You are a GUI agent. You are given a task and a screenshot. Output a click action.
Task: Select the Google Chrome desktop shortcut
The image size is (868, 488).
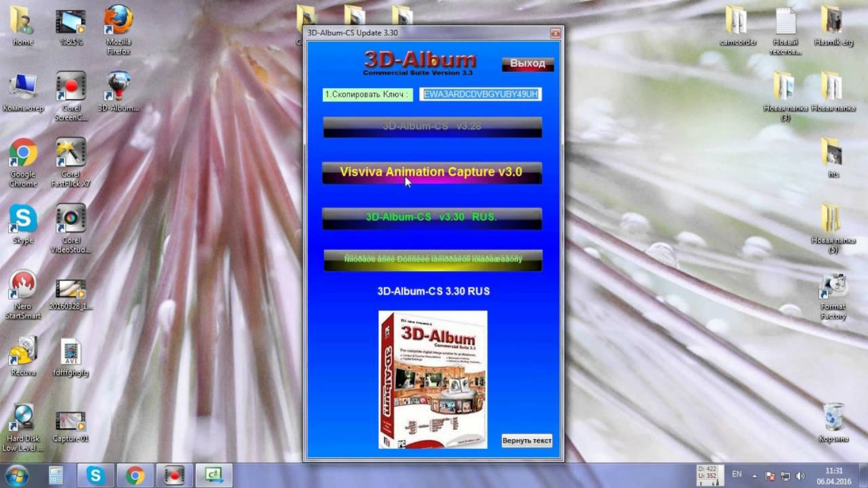(23, 163)
